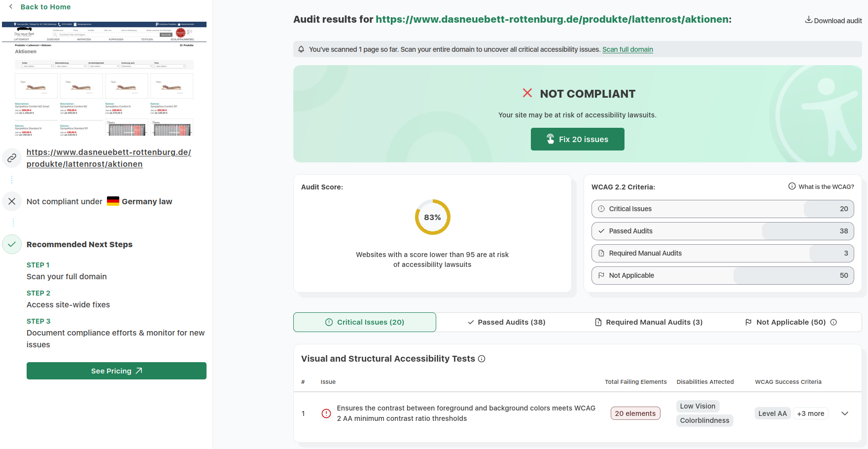Expand the contrast issue row chevron

click(845, 413)
